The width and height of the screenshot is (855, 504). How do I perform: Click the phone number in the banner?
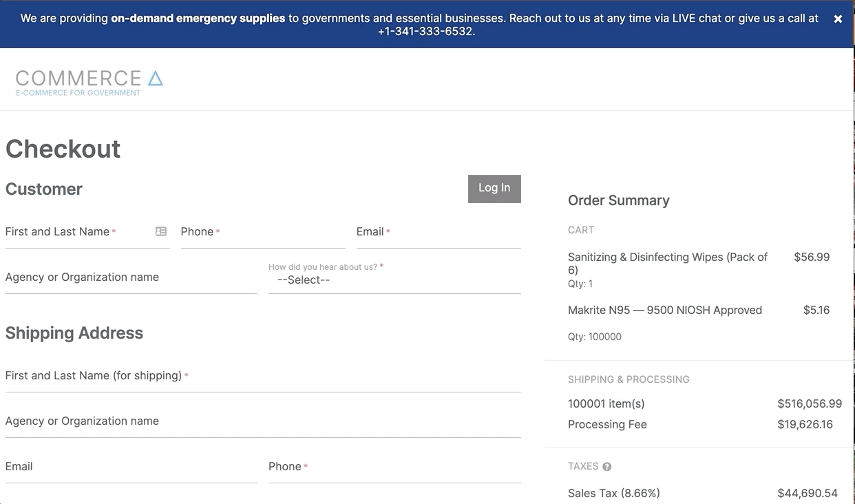[425, 32]
